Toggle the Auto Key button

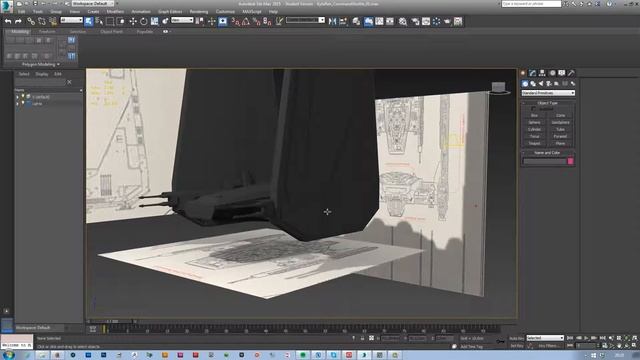point(516,338)
